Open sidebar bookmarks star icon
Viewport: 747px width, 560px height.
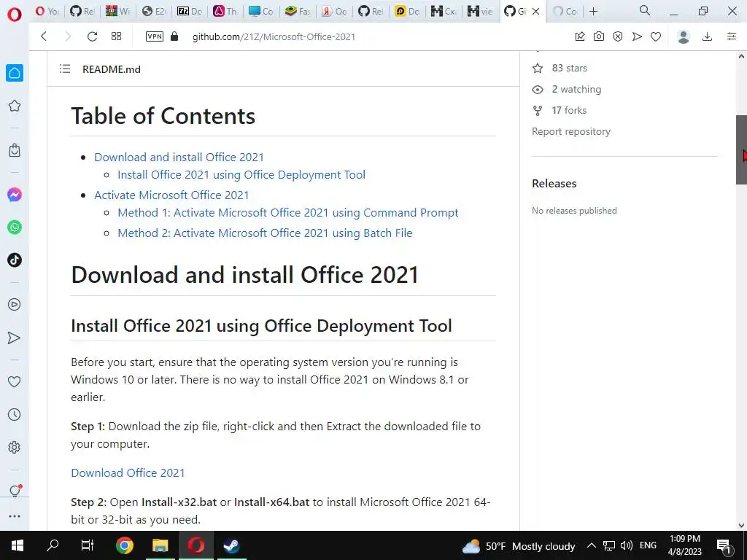(15, 106)
